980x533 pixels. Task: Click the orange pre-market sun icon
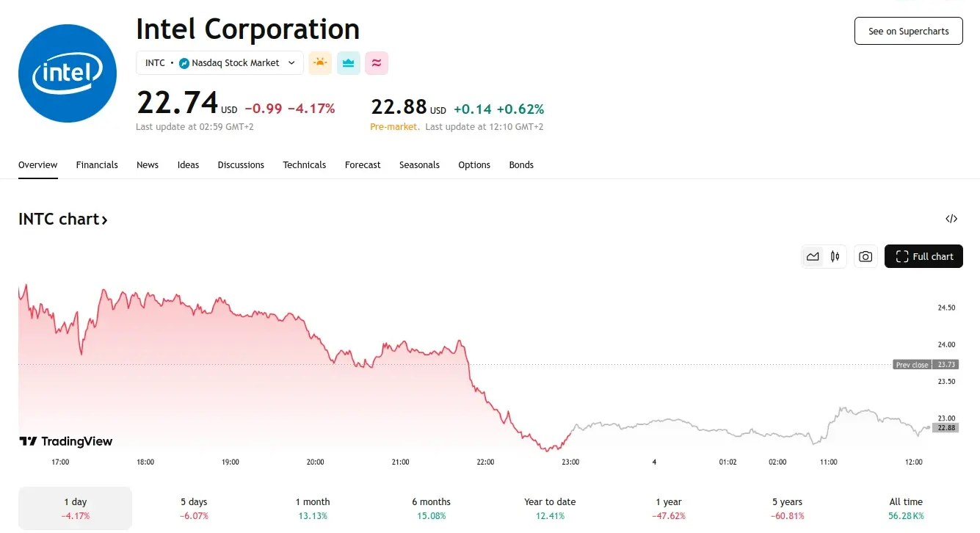tap(320, 63)
